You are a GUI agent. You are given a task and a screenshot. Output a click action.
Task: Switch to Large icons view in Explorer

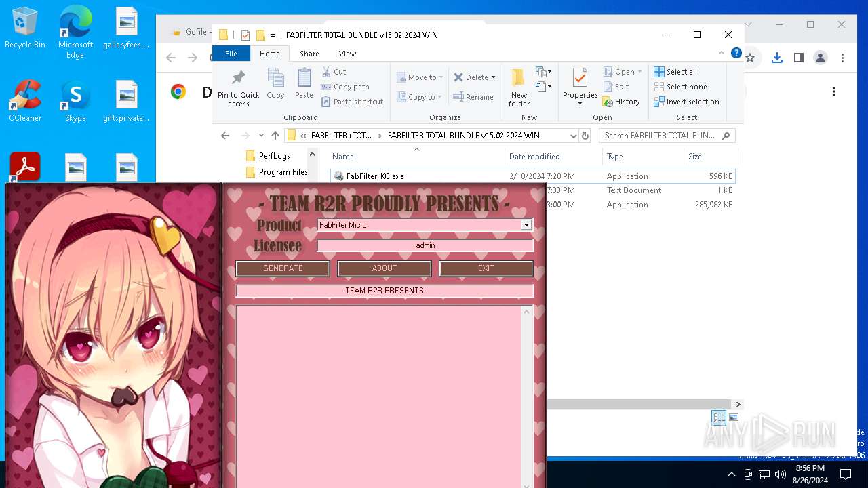tap(733, 418)
